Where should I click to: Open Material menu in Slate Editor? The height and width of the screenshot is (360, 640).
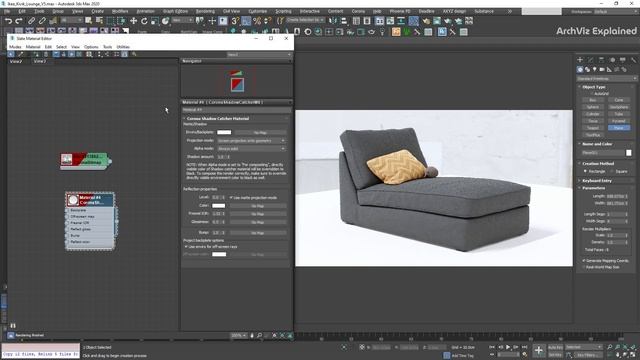[x=33, y=47]
